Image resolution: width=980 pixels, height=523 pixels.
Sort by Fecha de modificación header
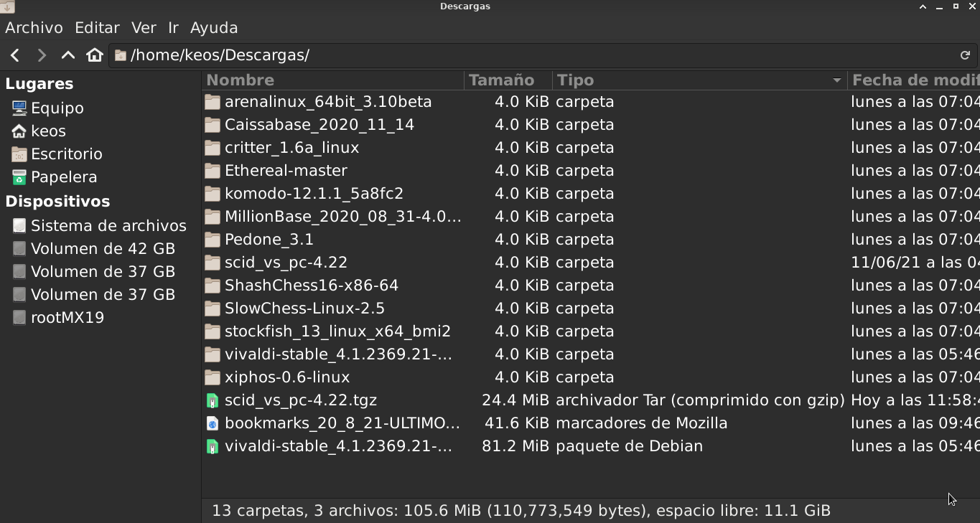914,80
